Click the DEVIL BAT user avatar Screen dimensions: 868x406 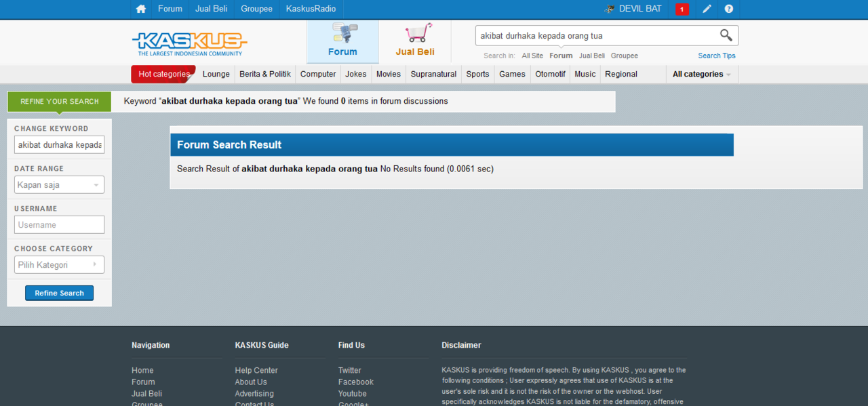point(610,9)
